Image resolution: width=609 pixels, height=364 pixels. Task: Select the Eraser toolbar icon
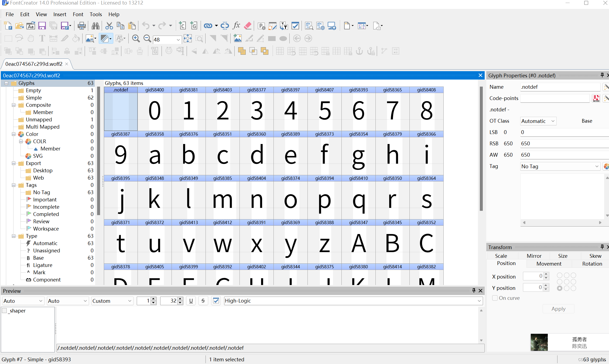(248, 26)
